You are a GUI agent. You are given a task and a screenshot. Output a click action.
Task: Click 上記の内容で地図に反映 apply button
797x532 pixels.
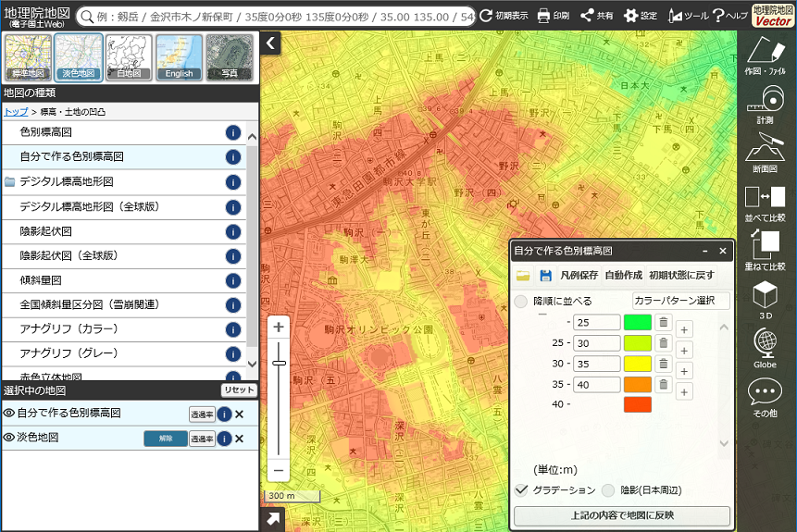621,515
